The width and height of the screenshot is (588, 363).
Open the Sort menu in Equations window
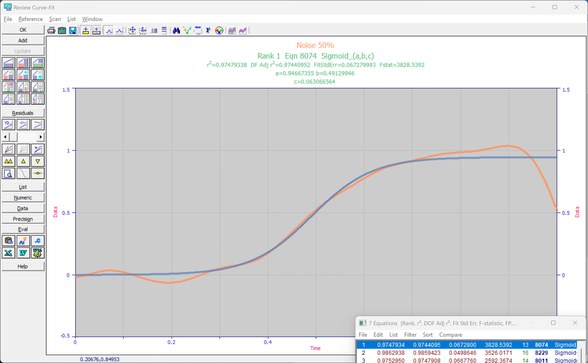pos(428,334)
